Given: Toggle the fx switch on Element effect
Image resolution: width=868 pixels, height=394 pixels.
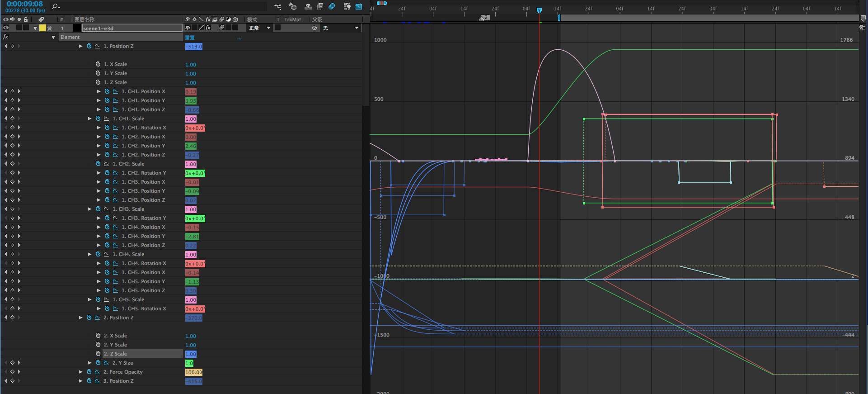Looking at the screenshot, I should pyautogui.click(x=6, y=37).
